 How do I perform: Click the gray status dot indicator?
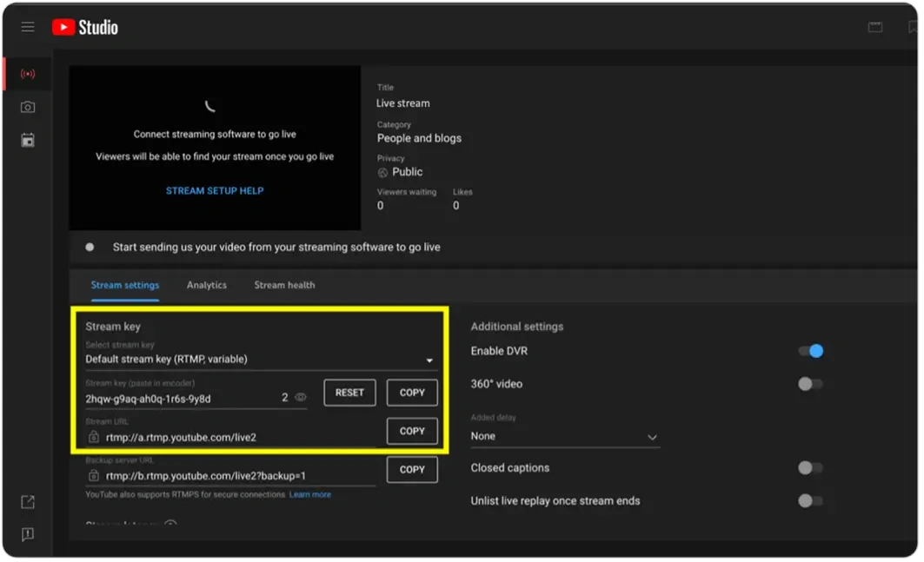click(x=90, y=248)
